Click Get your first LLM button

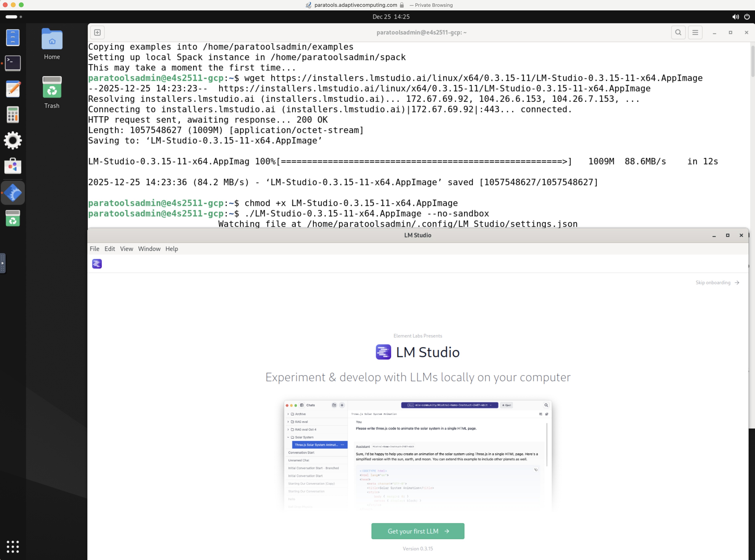[418, 531]
